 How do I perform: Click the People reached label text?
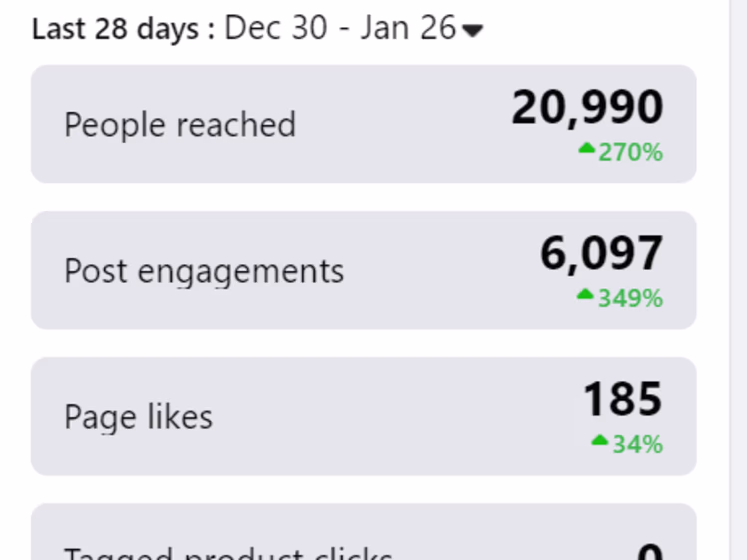click(x=180, y=125)
